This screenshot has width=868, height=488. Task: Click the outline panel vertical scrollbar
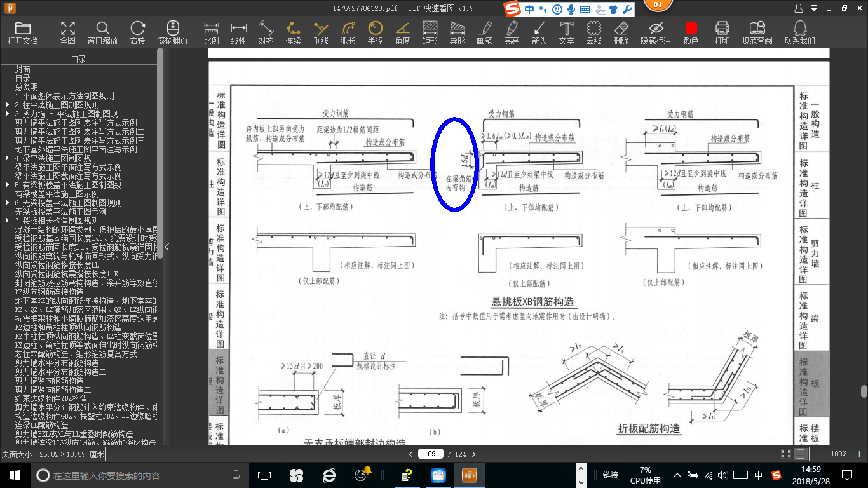click(160, 152)
